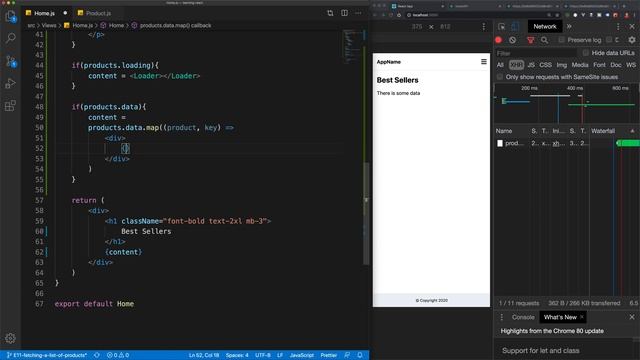640x360 pixels.
Task: Select the Img request type filter
Action: tap(562, 65)
